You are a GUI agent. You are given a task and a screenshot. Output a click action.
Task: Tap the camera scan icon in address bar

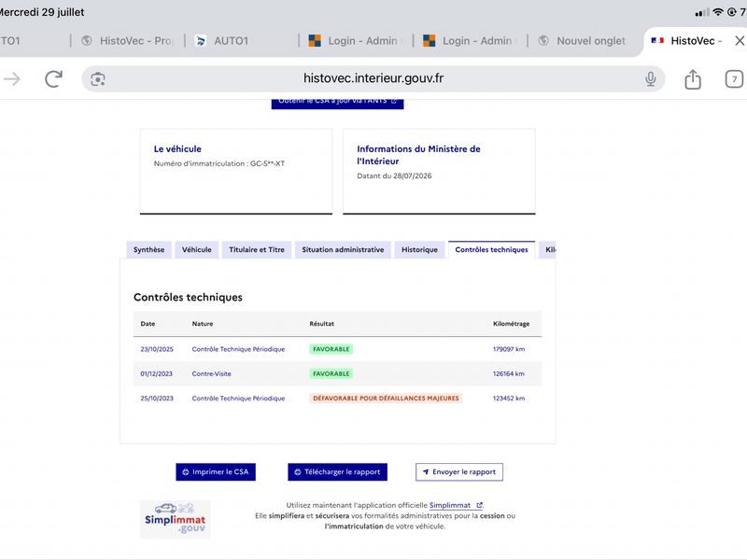(x=98, y=79)
